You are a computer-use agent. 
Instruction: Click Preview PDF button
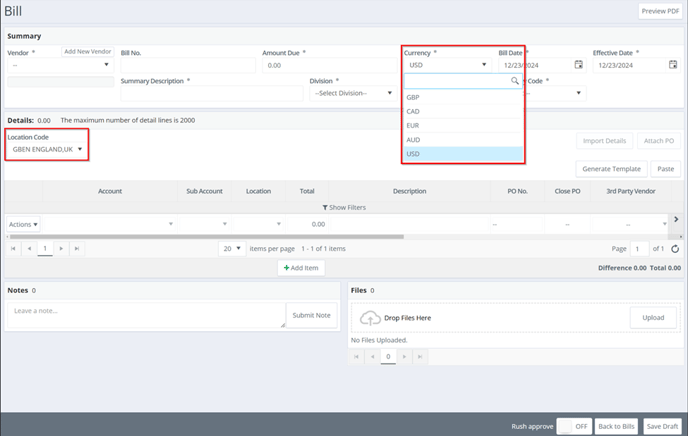660,11
